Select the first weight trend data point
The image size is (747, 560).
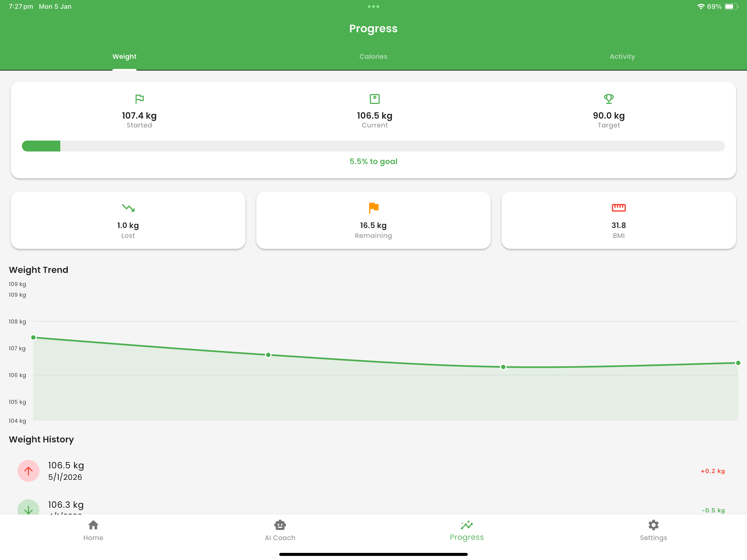[x=33, y=337]
